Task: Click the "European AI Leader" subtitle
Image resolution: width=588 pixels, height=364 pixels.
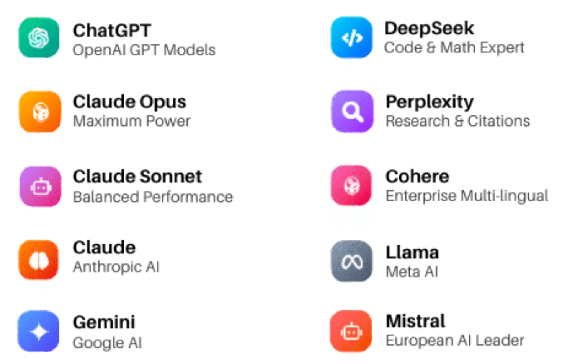Action: [x=455, y=340]
